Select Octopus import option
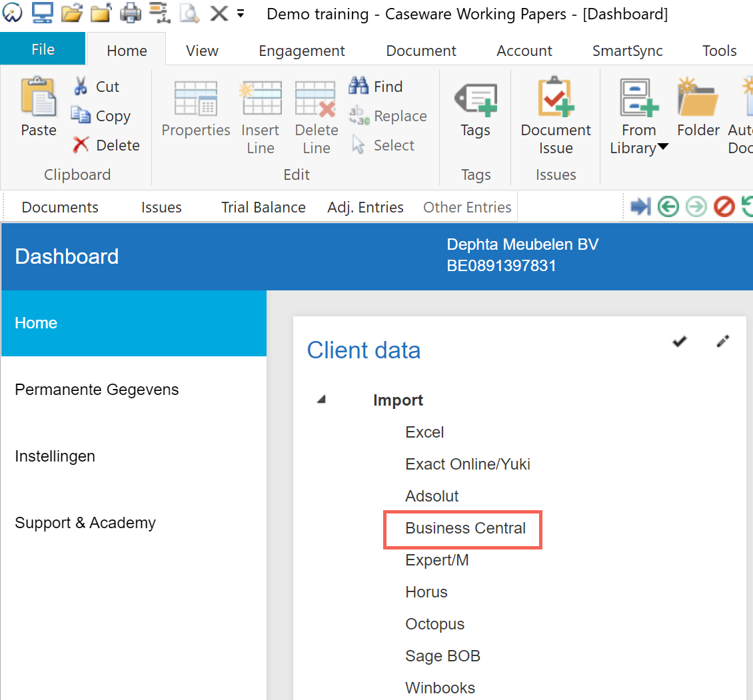 click(x=434, y=624)
